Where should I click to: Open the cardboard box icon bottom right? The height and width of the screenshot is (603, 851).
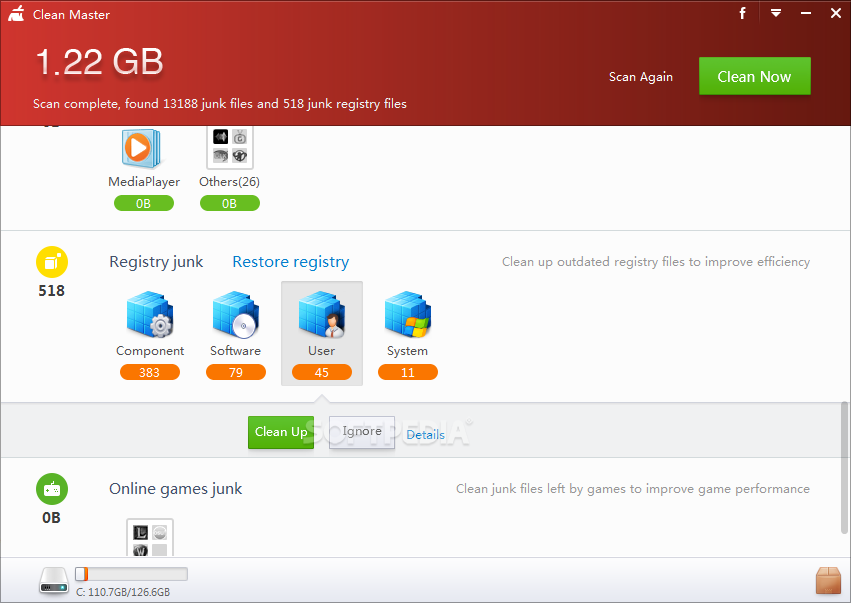click(x=828, y=580)
